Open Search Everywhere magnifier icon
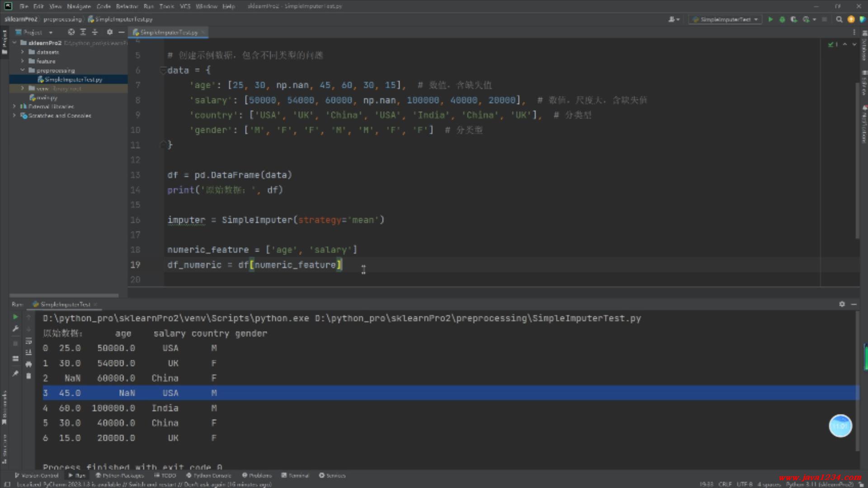 (839, 19)
